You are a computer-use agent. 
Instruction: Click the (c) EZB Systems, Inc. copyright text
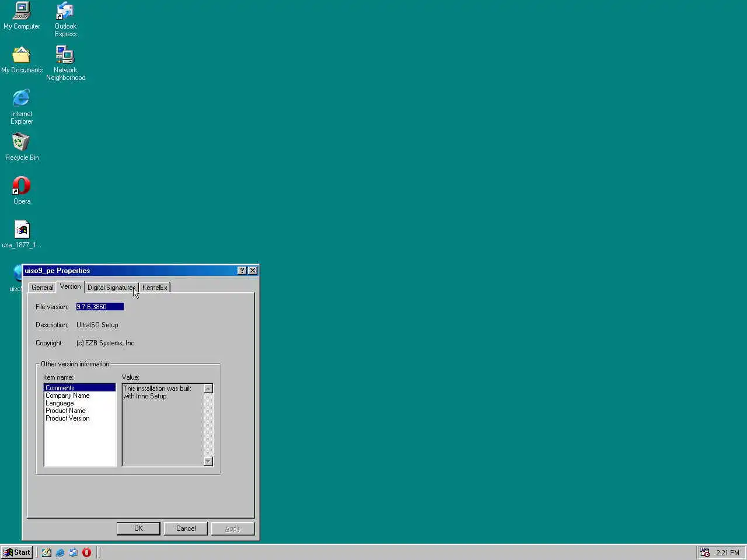[106, 343]
